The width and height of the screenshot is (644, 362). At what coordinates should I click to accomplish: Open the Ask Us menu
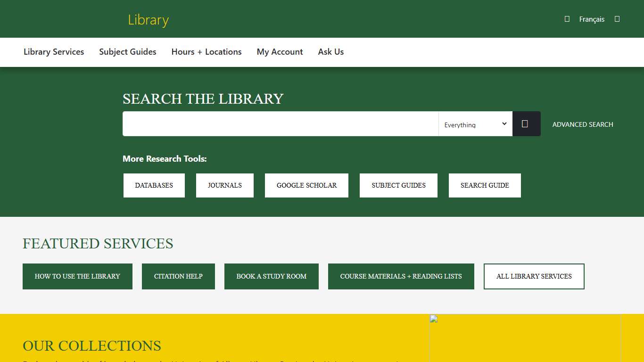(330, 52)
